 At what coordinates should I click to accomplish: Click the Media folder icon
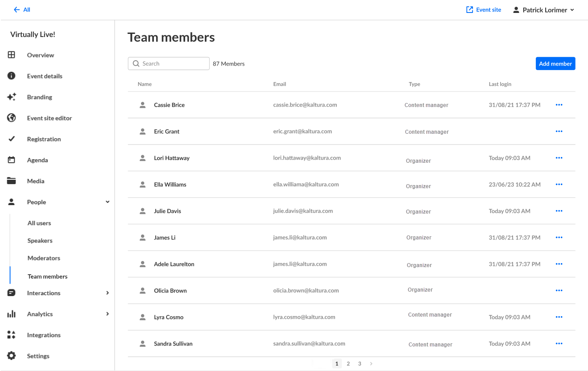pyautogui.click(x=12, y=181)
